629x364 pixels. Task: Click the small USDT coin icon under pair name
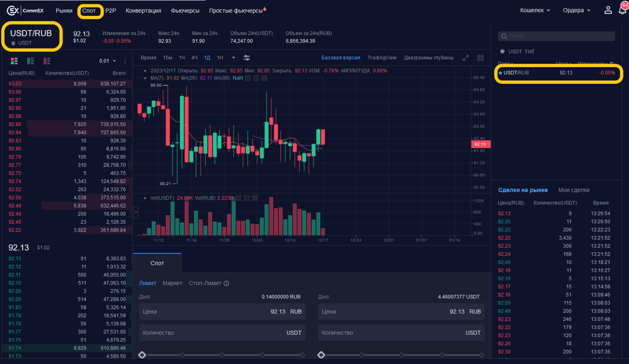(13, 43)
